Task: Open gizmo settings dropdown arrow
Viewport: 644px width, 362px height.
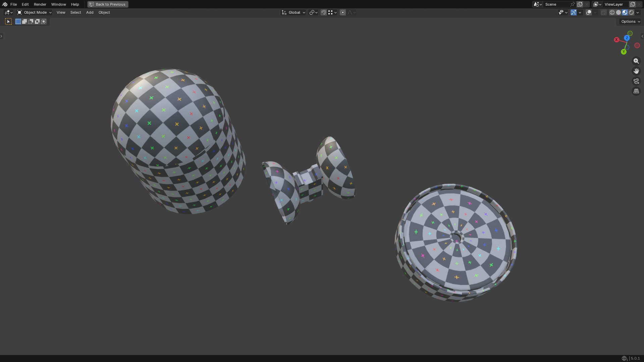Action: [x=580, y=12]
